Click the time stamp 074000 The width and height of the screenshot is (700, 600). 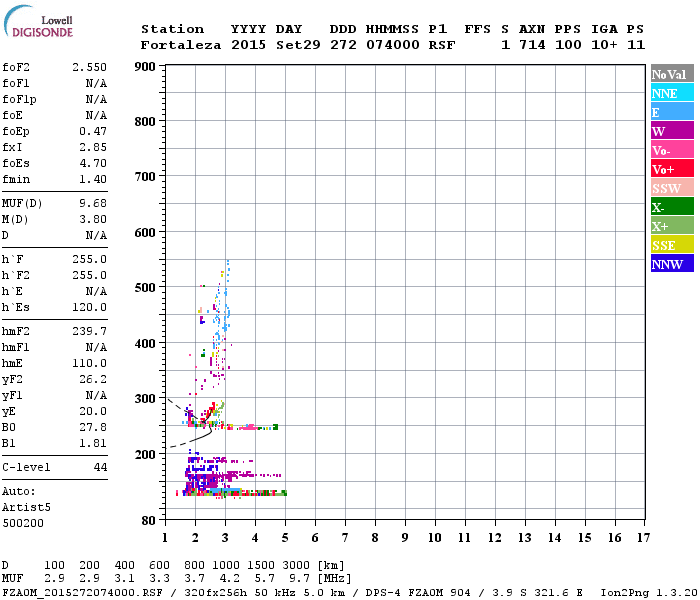tap(393, 45)
